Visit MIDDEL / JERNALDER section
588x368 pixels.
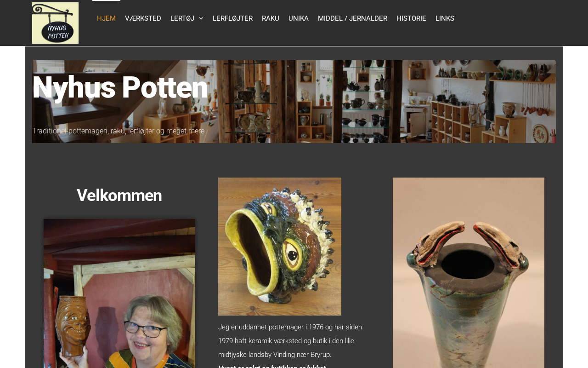(x=352, y=18)
